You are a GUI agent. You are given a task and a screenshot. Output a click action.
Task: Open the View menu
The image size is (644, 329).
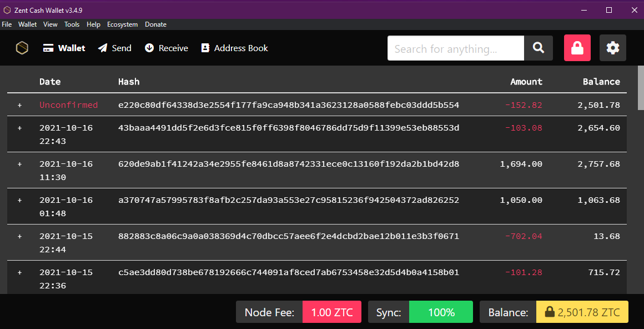50,24
